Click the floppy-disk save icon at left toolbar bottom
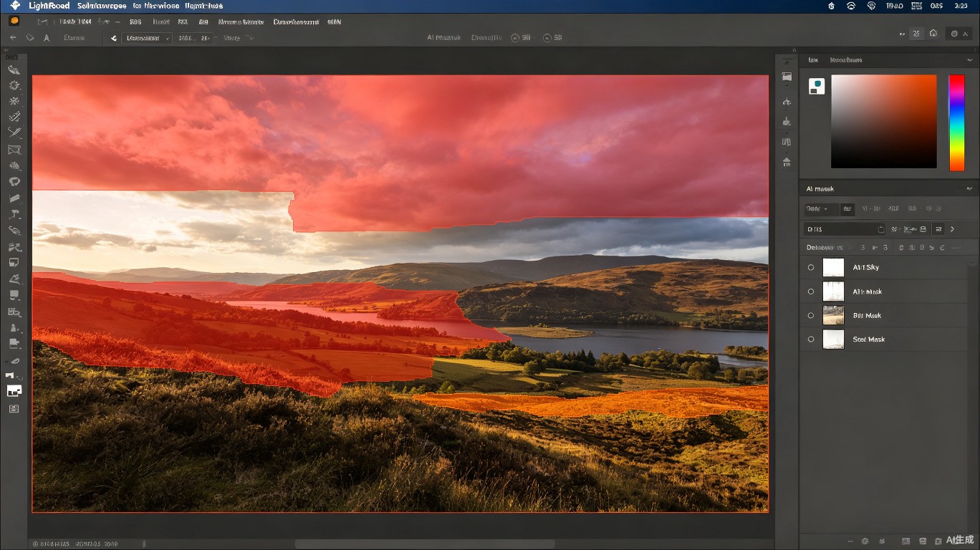The height and width of the screenshot is (550, 980). point(14,408)
